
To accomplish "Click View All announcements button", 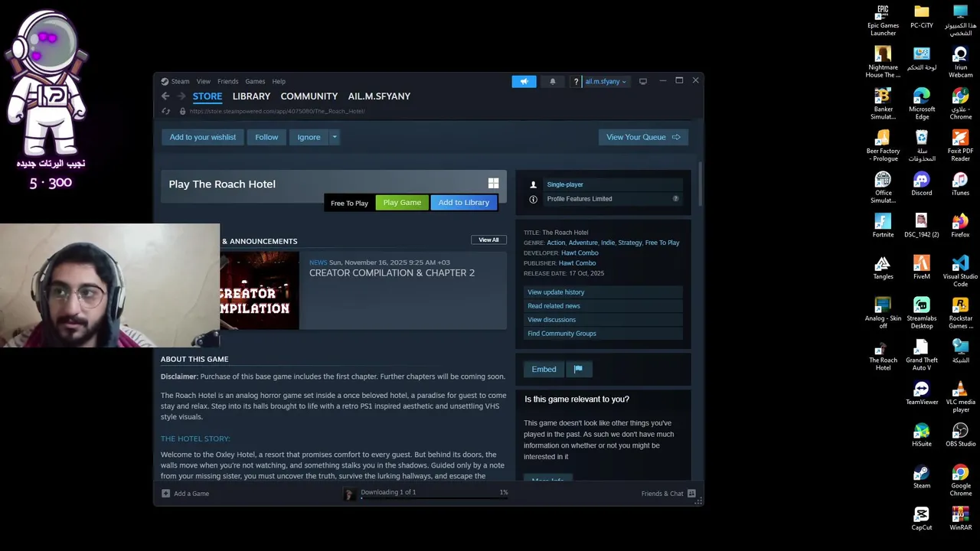I will click(488, 240).
